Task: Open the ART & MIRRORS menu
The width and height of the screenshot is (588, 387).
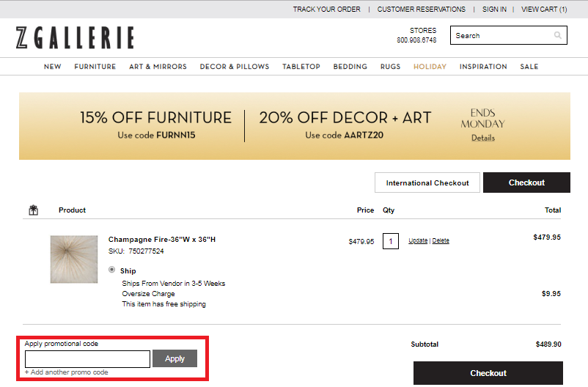Action: coord(158,67)
